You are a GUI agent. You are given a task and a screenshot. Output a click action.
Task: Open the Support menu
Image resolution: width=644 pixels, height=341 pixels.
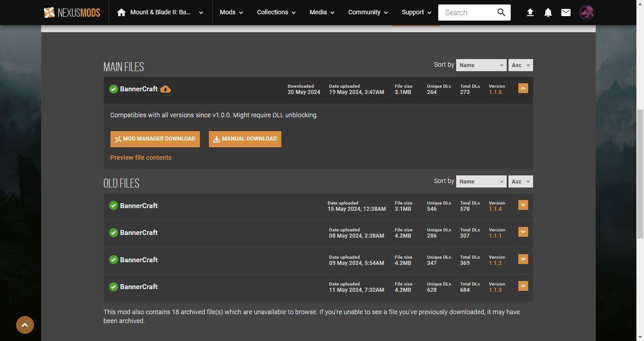click(x=416, y=13)
